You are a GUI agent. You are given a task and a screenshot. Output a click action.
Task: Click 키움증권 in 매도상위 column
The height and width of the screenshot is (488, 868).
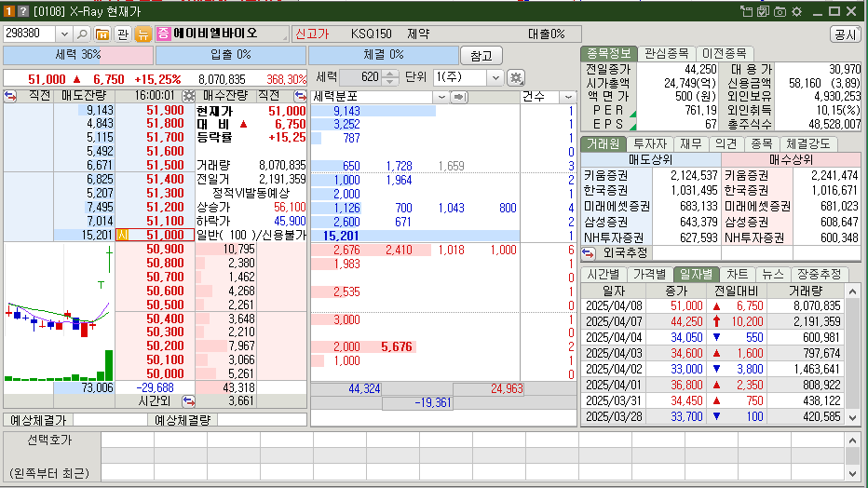coord(605,175)
